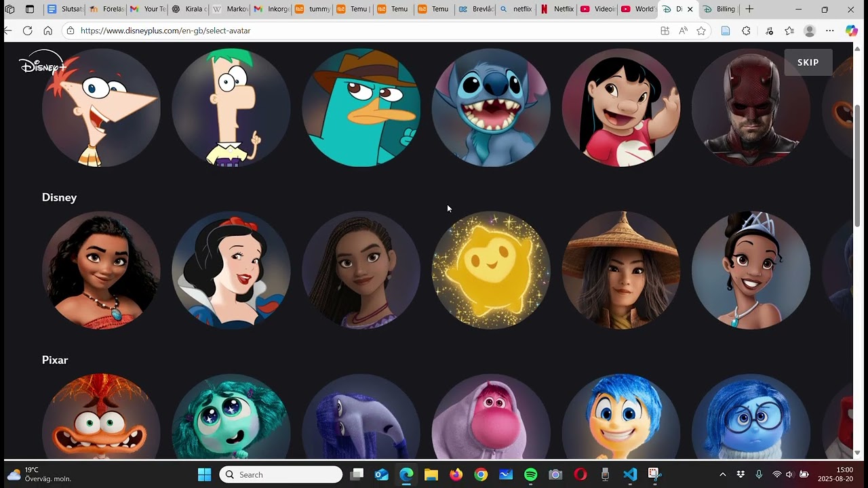Open the Windows Start menu
The image size is (868, 488).
pyautogui.click(x=204, y=474)
